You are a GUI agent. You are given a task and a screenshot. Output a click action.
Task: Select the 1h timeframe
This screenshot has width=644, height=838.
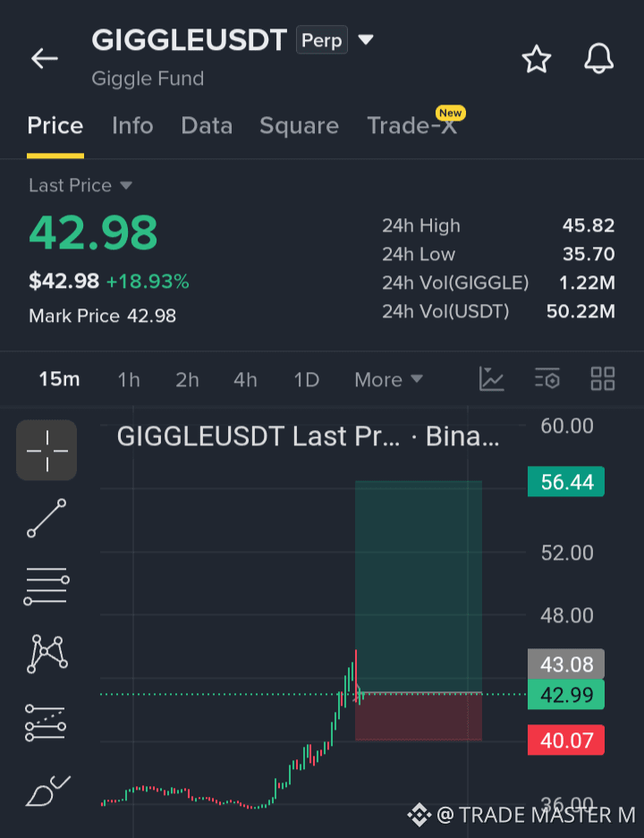tap(129, 380)
